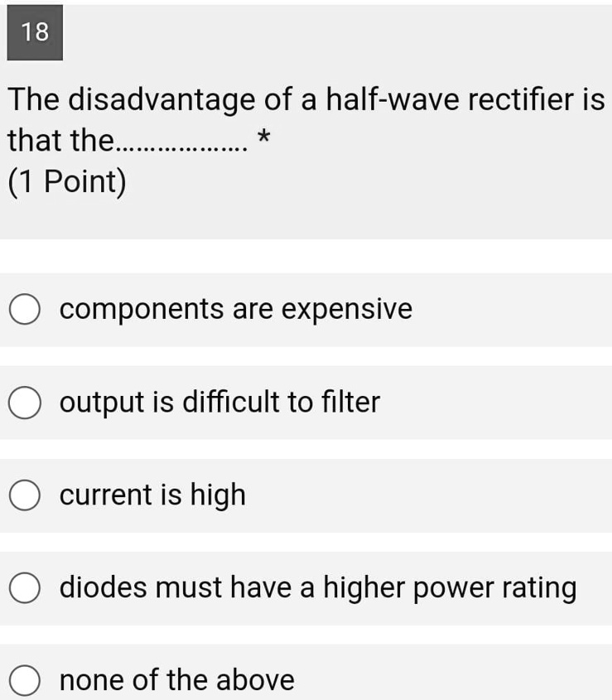Select the 'components are expensive' radio button
Screen dimensions: 612x700
[26, 311]
